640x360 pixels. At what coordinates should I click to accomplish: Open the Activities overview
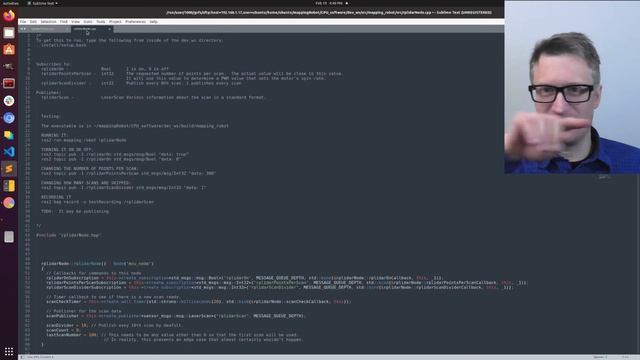click(10, 3)
